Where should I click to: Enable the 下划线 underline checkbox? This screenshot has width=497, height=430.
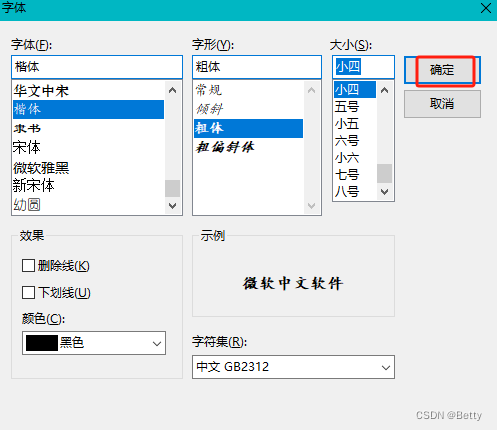[28, 293]
